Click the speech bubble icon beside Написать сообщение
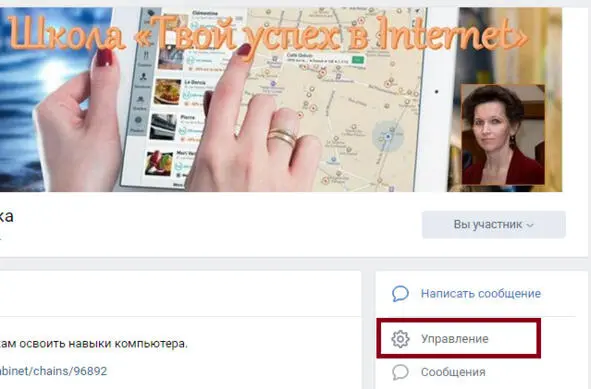The image size is (591, 389). coord(400,294)
